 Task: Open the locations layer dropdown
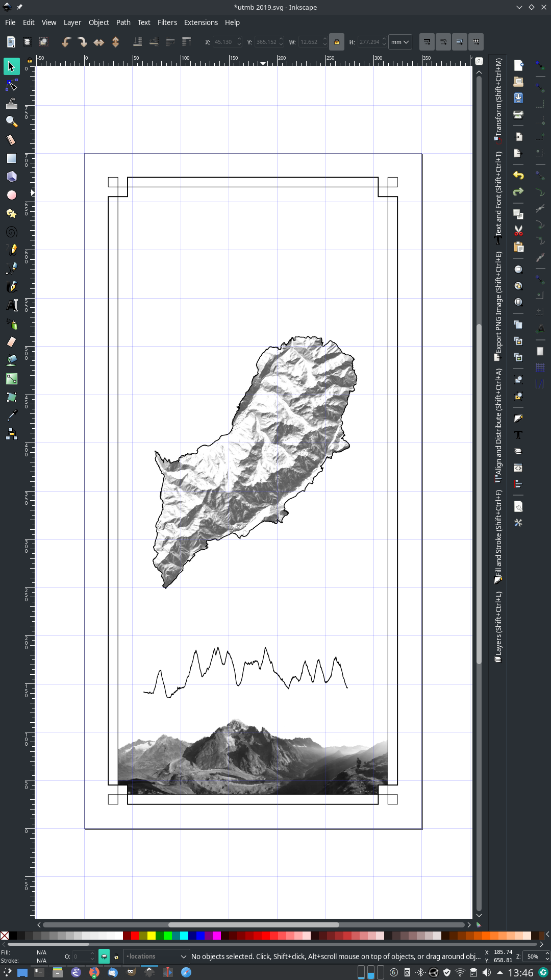click(156, 957)
